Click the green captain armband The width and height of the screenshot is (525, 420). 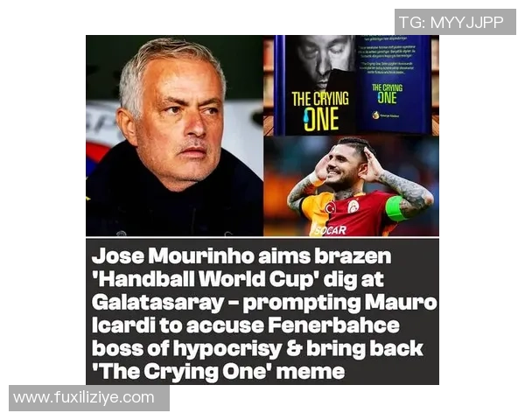[395, 208]
